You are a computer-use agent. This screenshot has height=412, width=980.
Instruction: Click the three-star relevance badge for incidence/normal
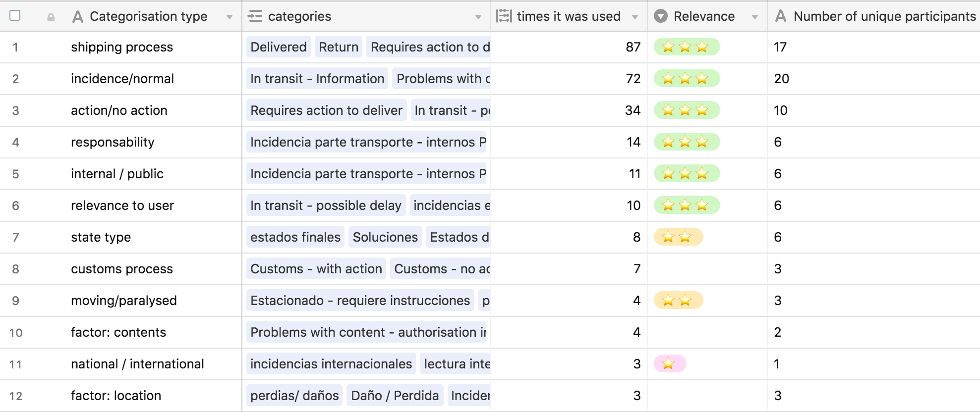687,79
